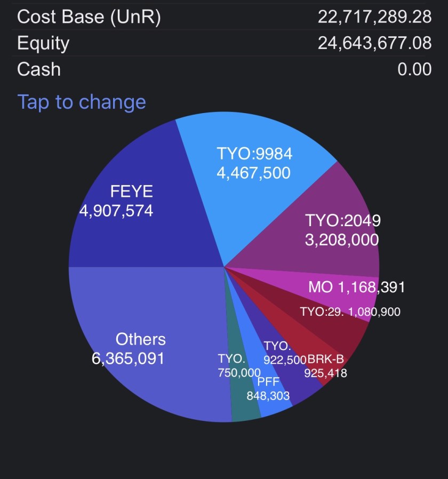Click the Equity row label

(x=43, y=43)
